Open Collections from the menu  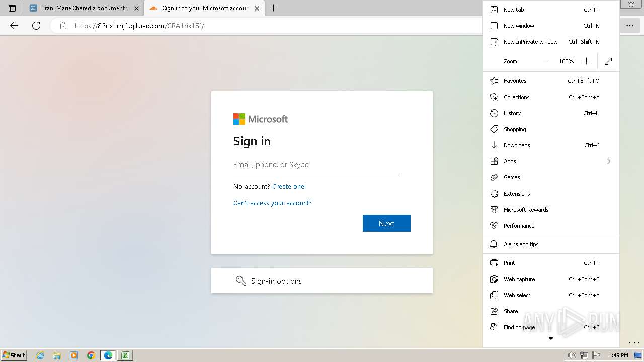click(551, 97)
